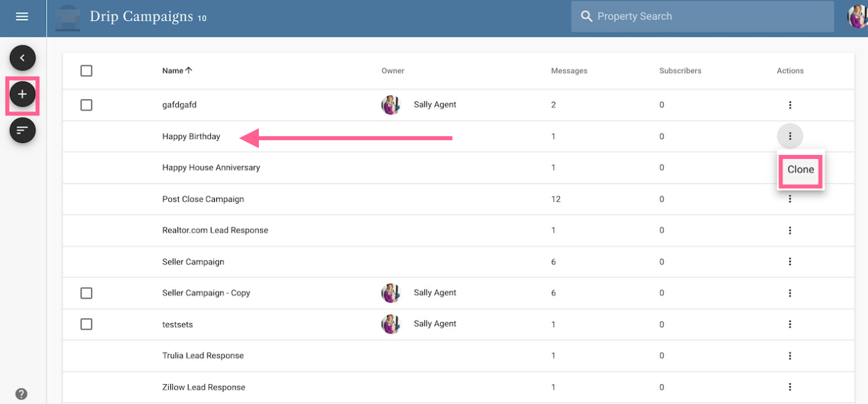The width and height of the screenshot is (868, 404).
Task: Tick the testsets campaign checkbox
Action: pos(86,324)
